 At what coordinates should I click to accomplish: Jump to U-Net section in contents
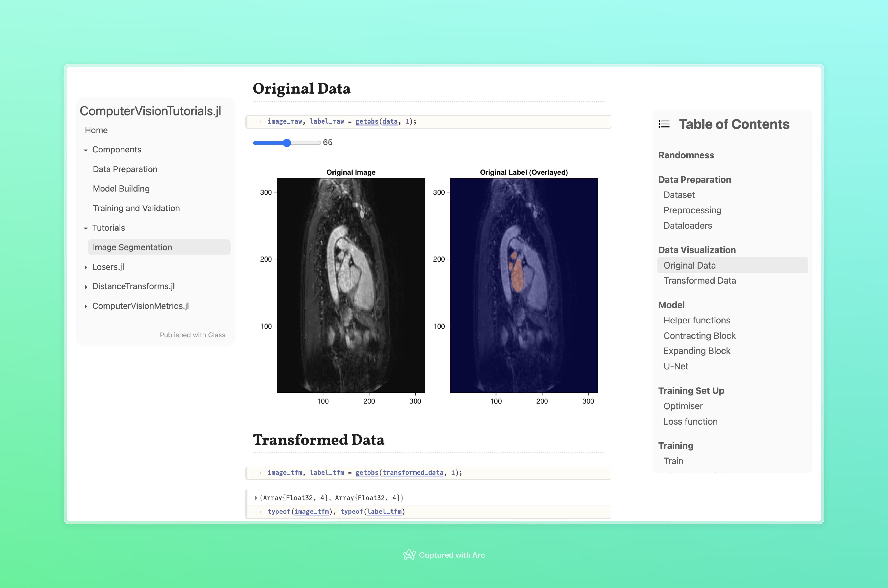click(676, 366)
